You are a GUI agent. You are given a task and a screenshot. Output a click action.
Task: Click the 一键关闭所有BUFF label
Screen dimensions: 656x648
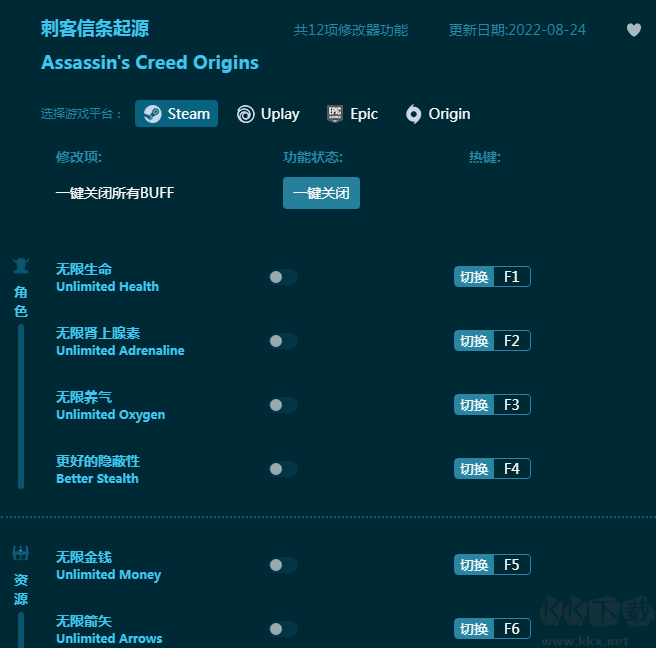coord(115,193)
